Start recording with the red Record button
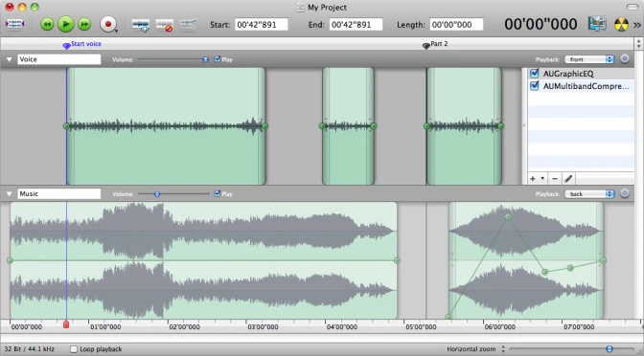Screen dimensions: 644x356 tap(108, 24)
